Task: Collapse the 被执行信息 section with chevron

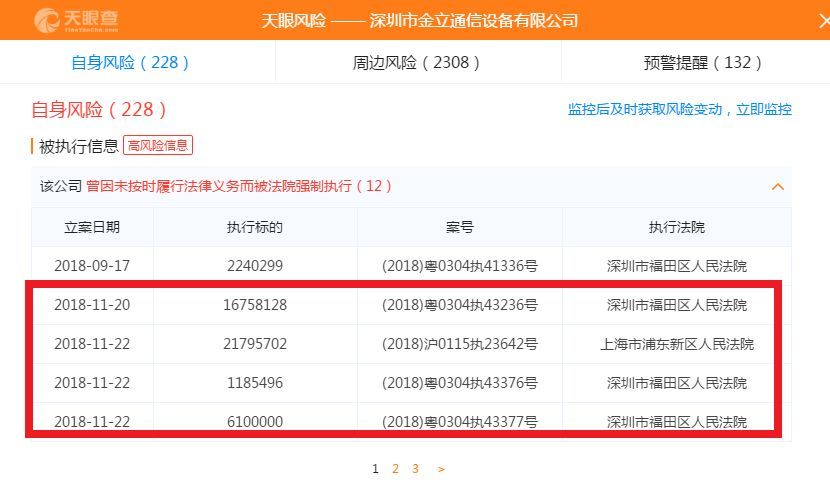Action: coord(778,186)
